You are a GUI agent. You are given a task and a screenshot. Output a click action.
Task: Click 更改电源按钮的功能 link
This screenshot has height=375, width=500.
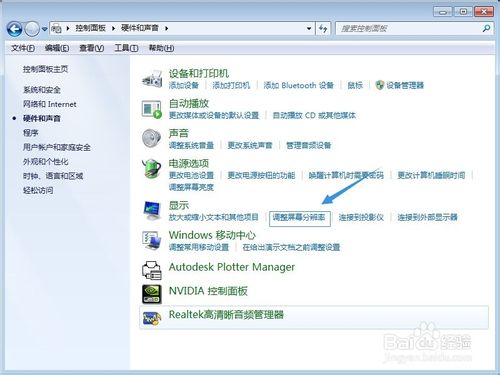click(x=261, y=175)
